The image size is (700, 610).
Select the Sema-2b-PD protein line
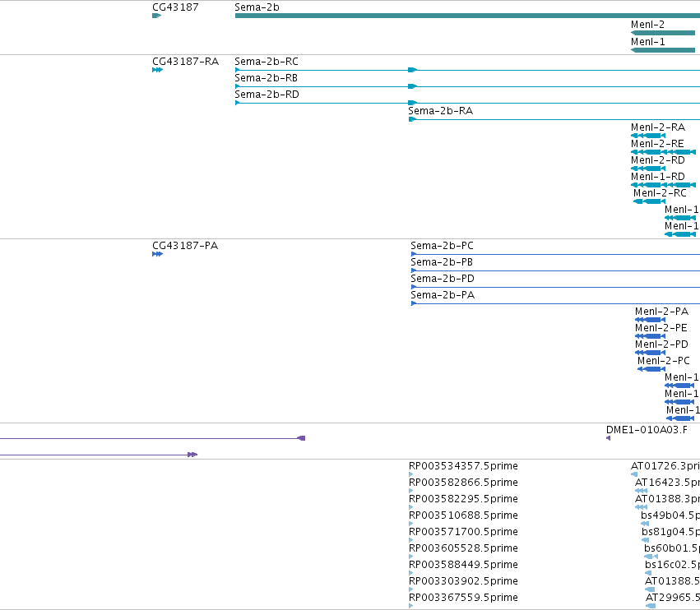(x=555, y=287)
